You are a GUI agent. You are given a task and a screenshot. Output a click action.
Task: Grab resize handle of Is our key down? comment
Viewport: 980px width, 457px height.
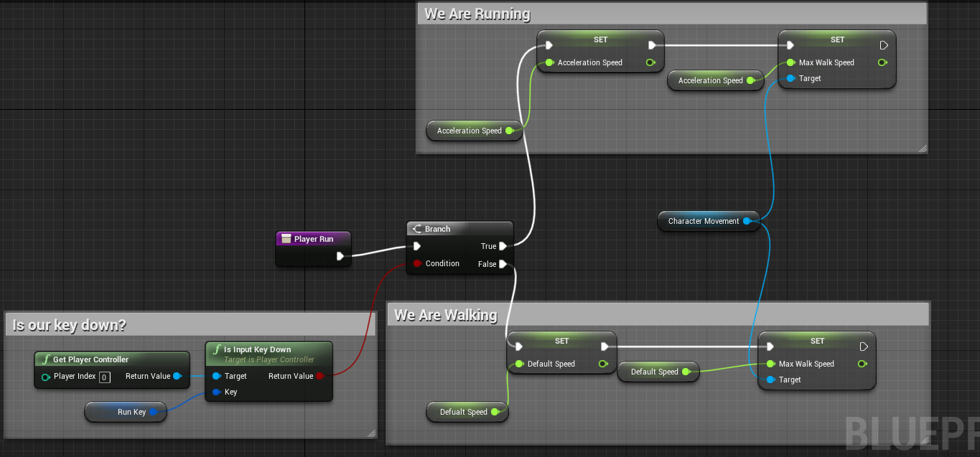[x=371, y=433]
